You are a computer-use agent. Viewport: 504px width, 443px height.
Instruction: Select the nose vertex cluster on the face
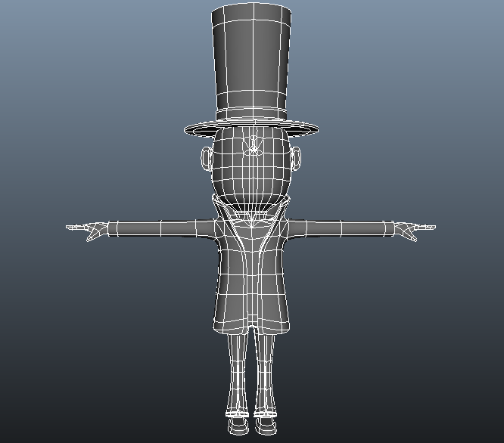click(253, 145)
